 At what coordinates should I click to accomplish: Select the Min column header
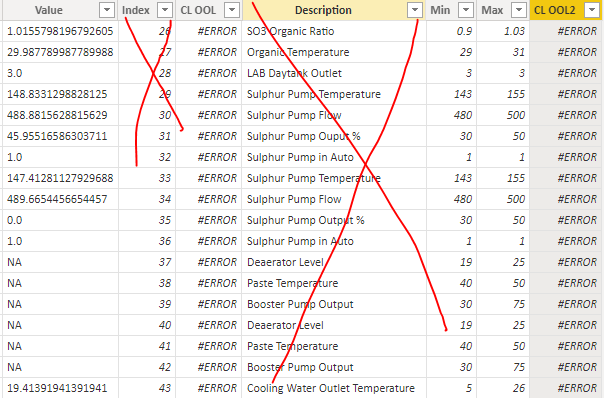tap(440, 10)
